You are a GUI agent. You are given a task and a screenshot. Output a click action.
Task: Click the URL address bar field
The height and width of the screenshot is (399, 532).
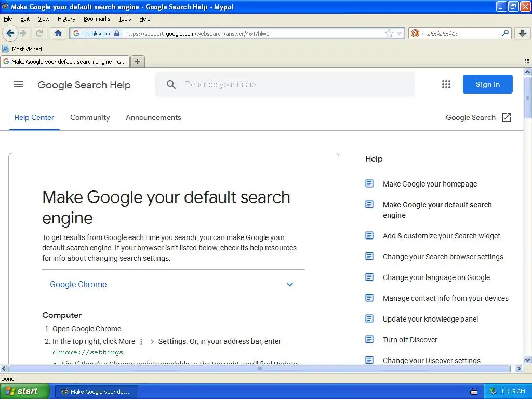point(253,33)
